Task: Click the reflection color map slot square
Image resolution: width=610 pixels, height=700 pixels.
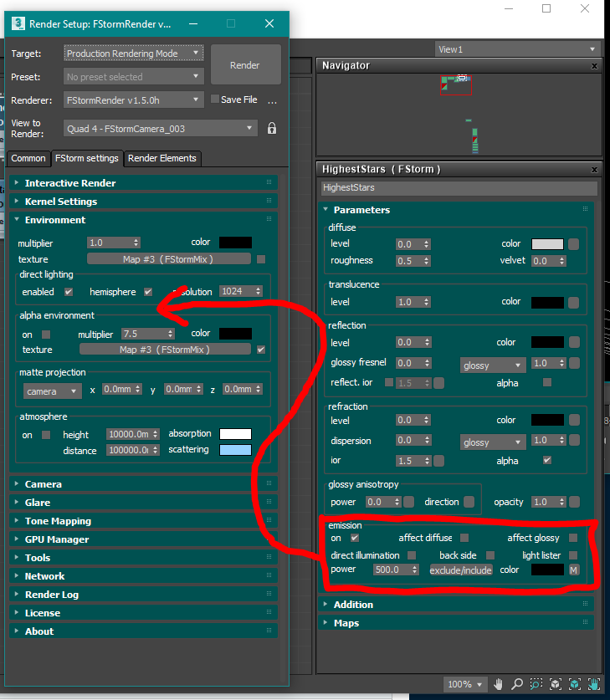Action: click(574, 342)
